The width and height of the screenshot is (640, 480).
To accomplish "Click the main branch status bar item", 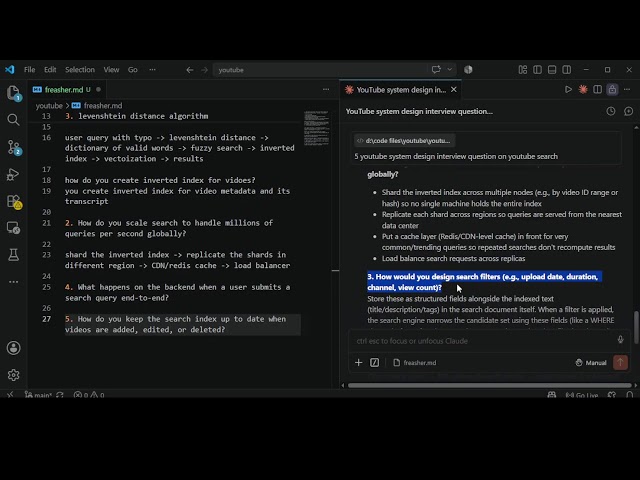I will (x=38, y=395).
